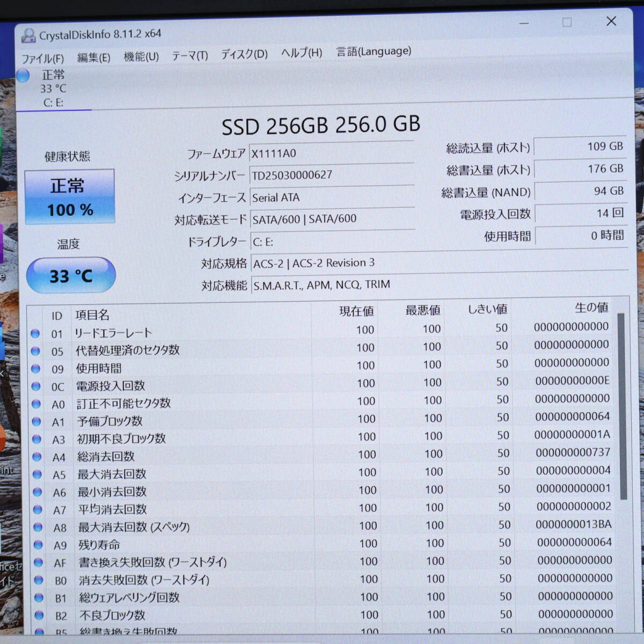Click status dot for ID A0 訂正不可能セクタ数
The image size is (644, 644).
[x=36, y=404]
